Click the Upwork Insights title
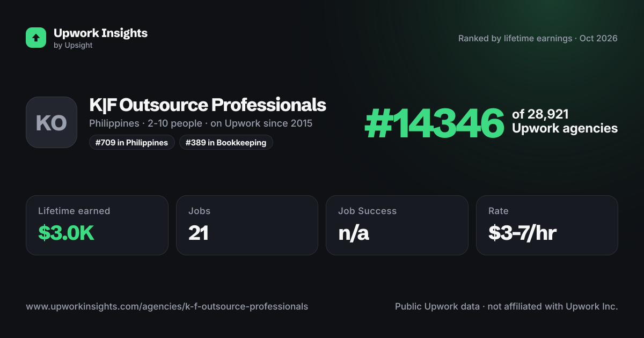644x338 pixels. click(x=100, y=33)
